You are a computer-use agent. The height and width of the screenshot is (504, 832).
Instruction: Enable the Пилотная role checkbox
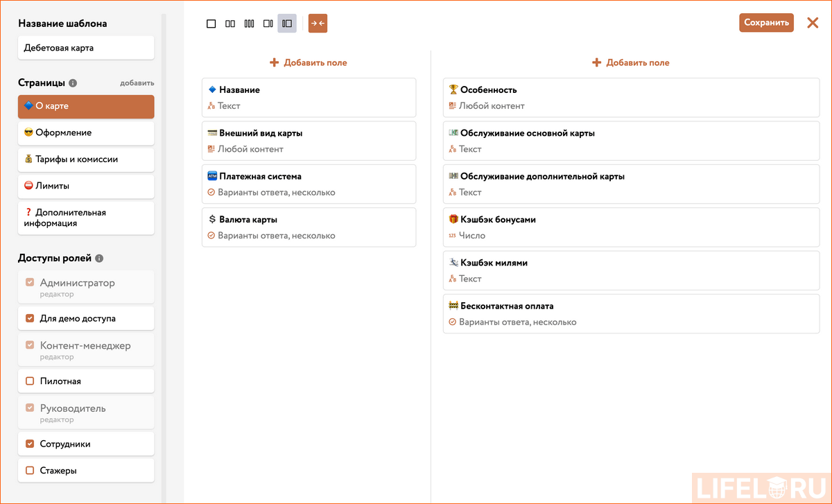tap(29, 381)
